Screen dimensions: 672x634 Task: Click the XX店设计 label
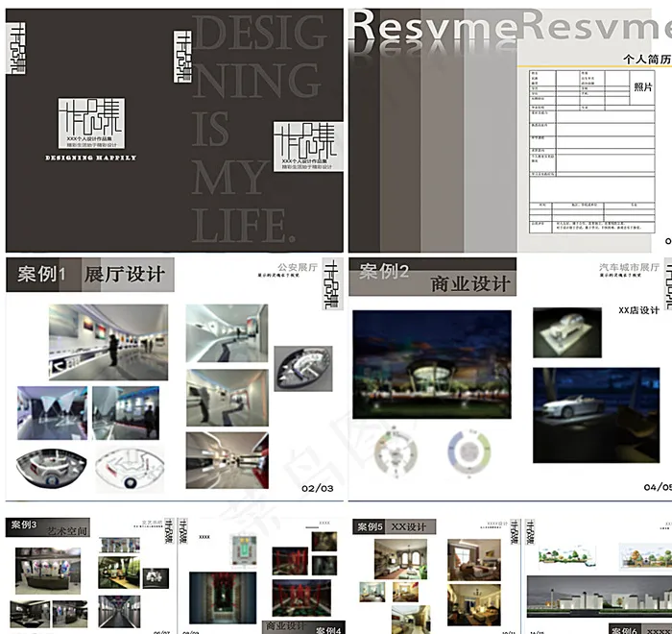coord(638,310)
